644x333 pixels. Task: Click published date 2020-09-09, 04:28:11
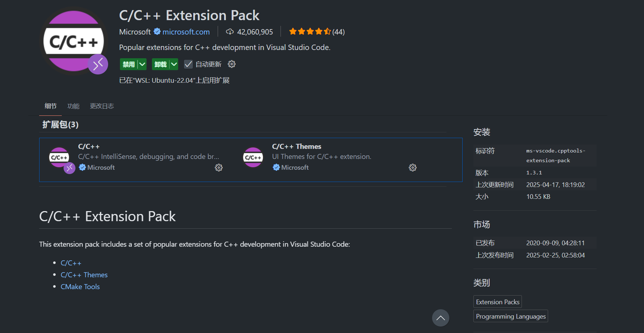(556, 243)
